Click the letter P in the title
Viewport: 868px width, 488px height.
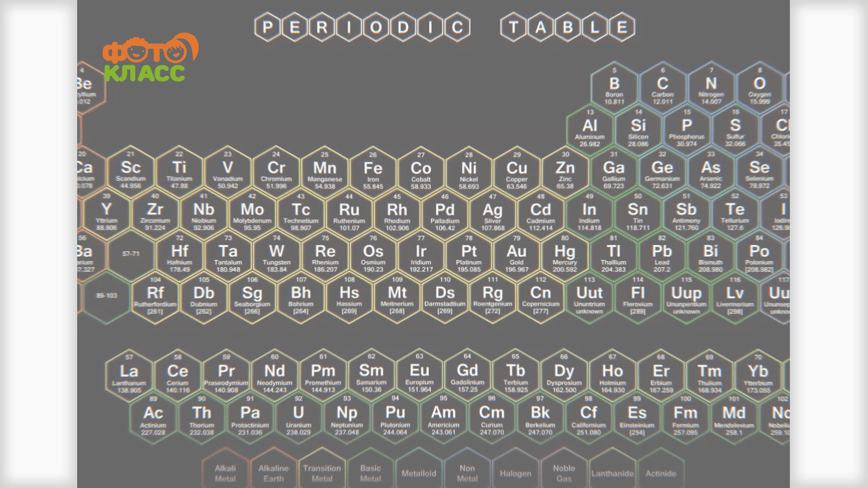point(268,27)
